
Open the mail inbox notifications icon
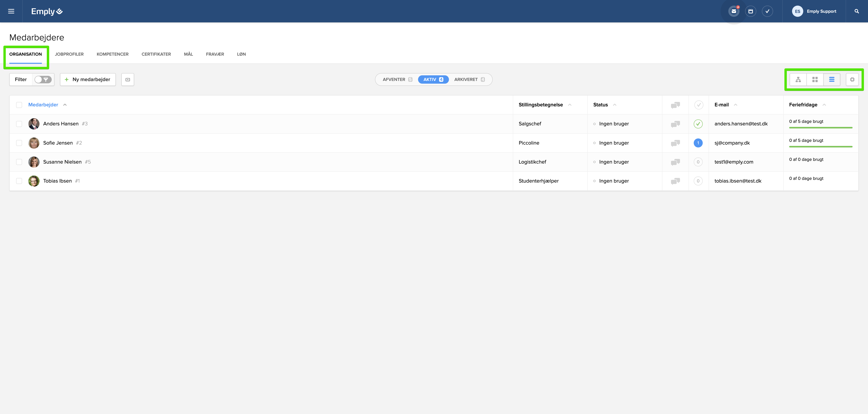[734, 11]
